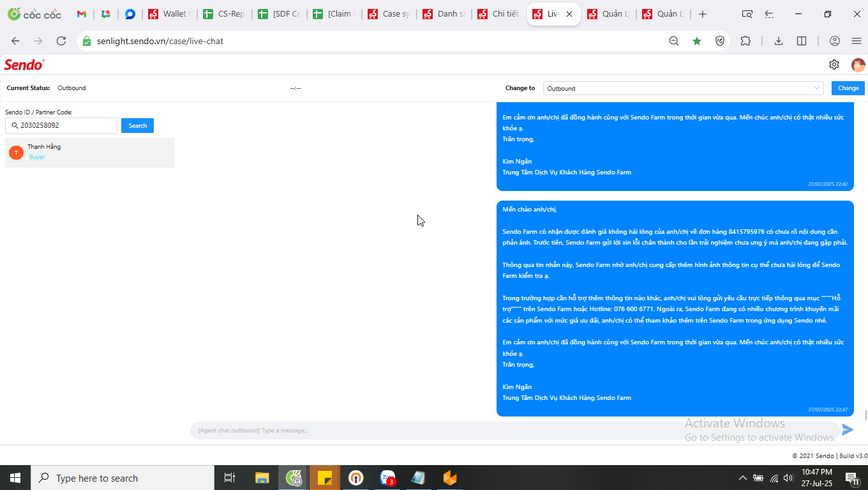Click the Current Status Outbound value

[x=71, y=88]
